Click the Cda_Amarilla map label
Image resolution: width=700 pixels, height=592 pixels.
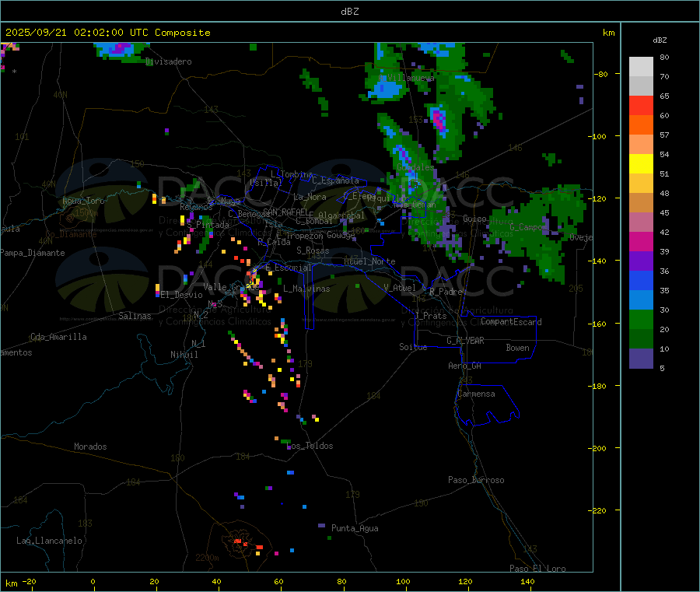coord(58,337)
